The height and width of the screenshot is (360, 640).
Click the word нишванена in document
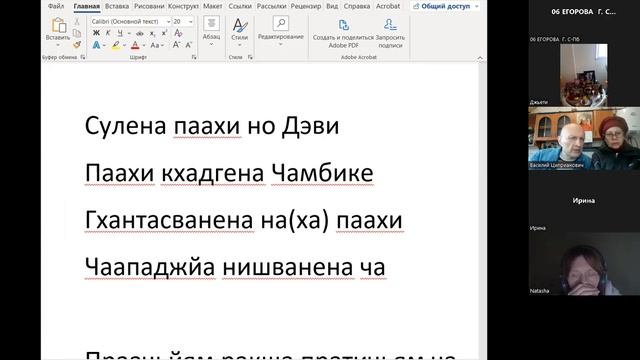coord(288,268)
